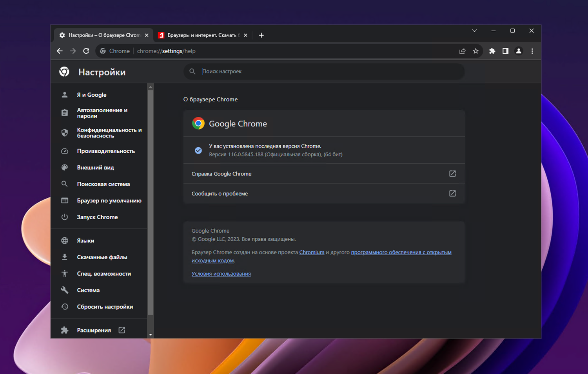This screenshot has width=588, height=374.
Task: Expand the tab search dropdown arrow
Action: (474, 31)
